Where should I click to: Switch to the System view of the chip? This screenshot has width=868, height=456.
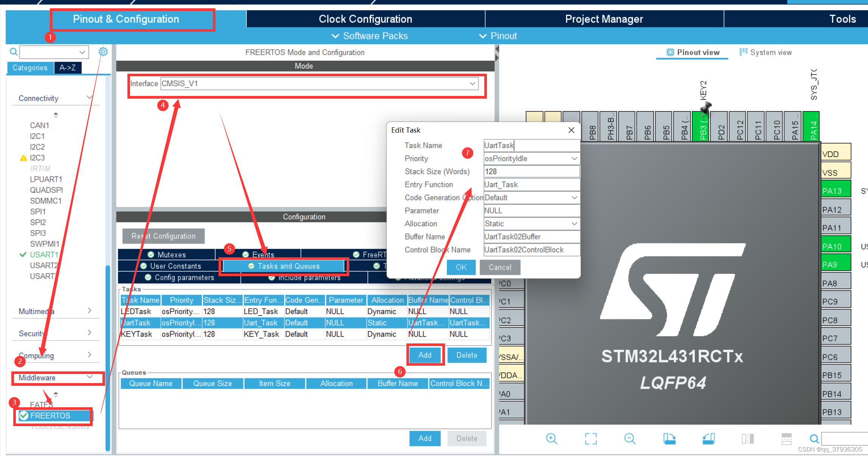tap(765, 52)
